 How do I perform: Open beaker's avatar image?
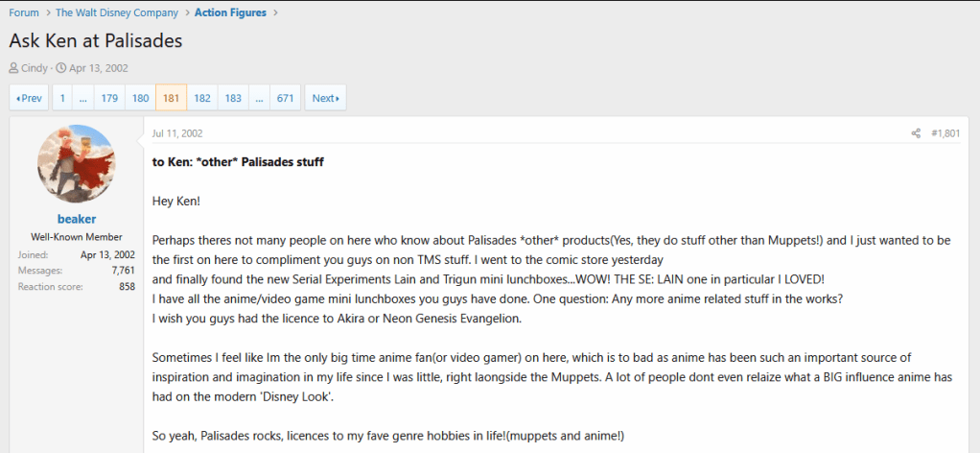(x=76, y=163)
